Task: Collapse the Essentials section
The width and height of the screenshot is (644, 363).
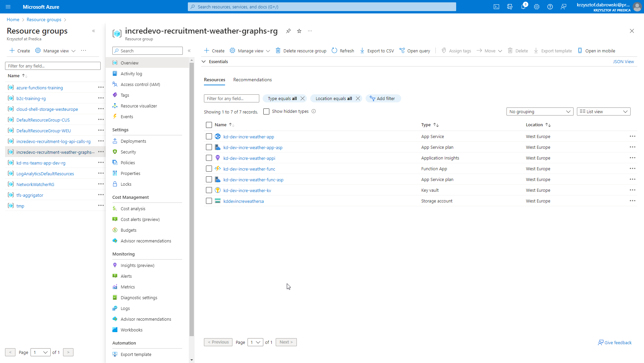Action: (x=204, y=61)
